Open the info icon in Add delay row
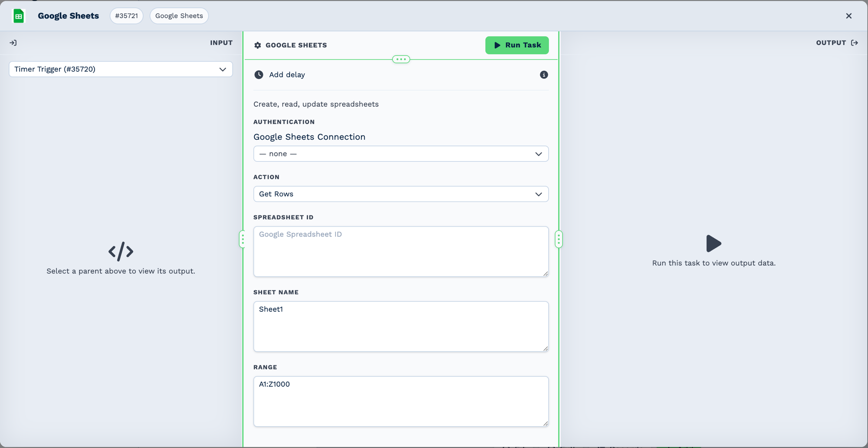The width and height of the screenshot is (868, 448). 544,75
